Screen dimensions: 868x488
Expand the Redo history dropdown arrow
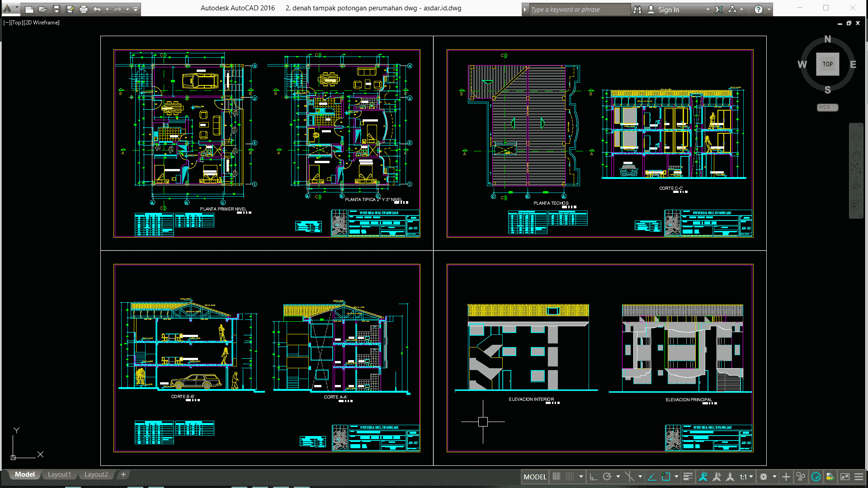coord(127,9)
